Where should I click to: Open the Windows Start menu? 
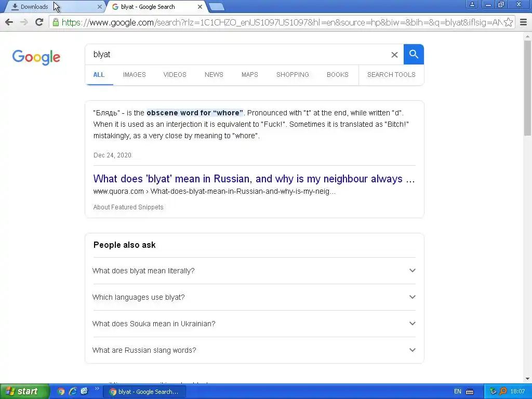click(25, 392)
